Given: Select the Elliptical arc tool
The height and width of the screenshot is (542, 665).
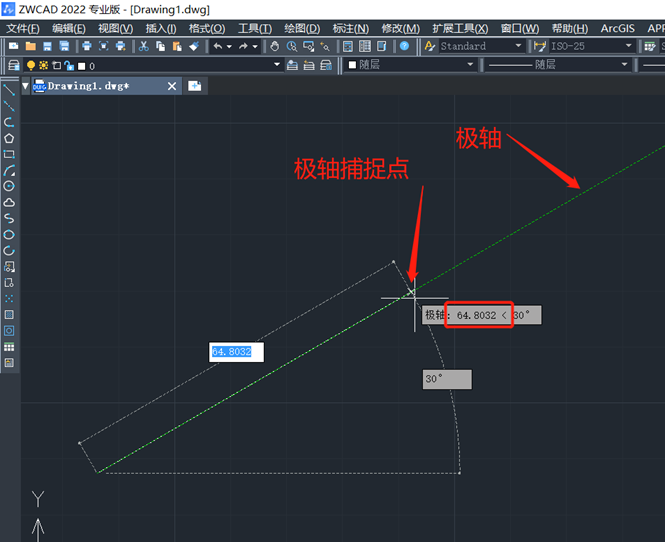Looking at the screenshot, I should click(9, 251).
